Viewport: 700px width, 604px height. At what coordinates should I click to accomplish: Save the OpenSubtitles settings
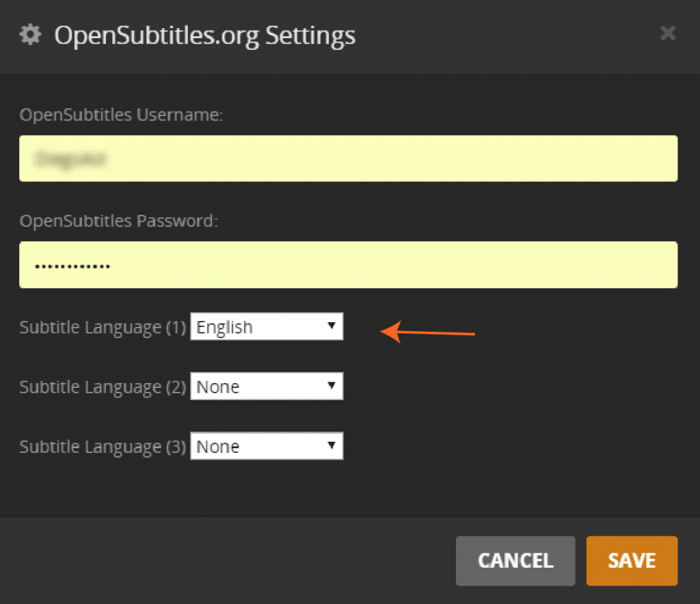(631, 561)
